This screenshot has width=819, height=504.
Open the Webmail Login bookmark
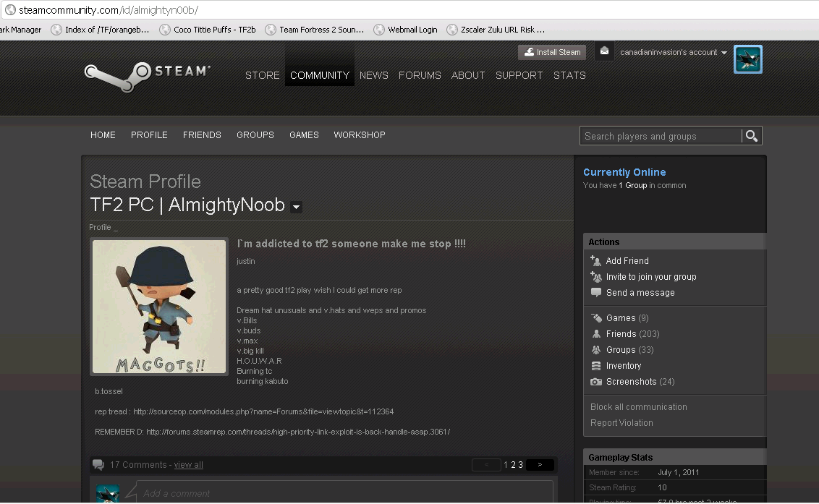click(x=405, y=30)
